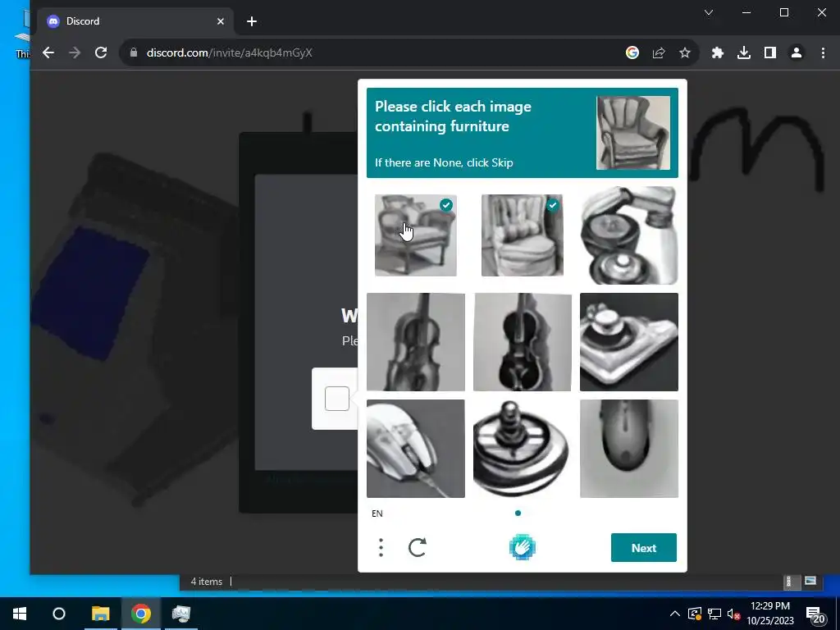Reload the Discord invite page
840x630 pixels.
(x=101, y=52)
